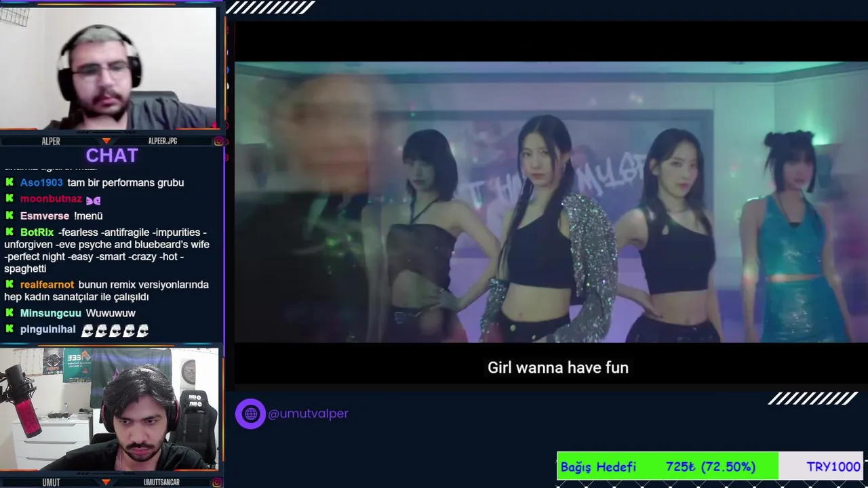Viewport: 868px width, 488px height.
Task: Click the Bağış Hedefi progress bar
Action: coord(710,466)
